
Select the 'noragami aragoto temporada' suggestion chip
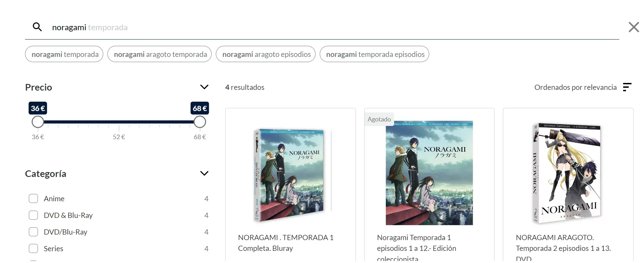pos(160,54)
